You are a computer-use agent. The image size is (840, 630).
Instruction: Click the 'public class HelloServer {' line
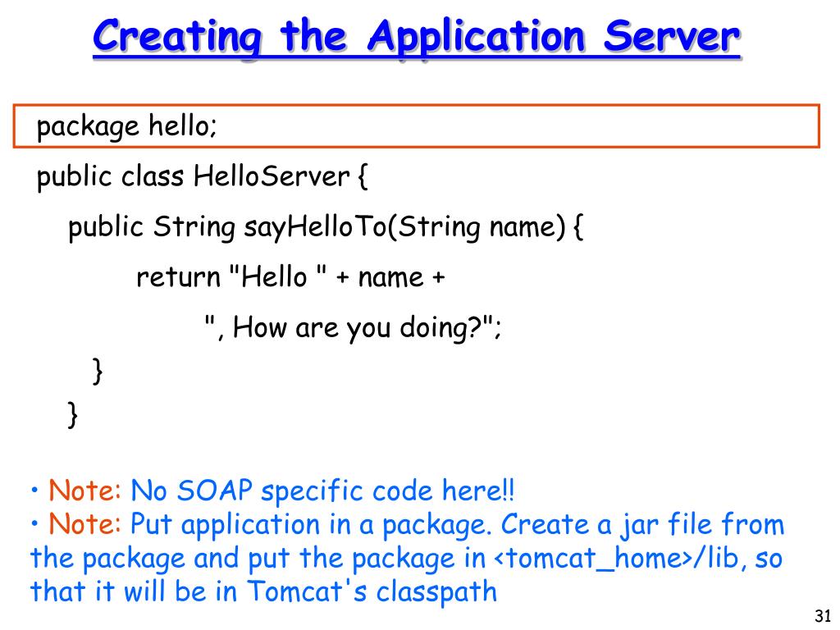(203, 177)
